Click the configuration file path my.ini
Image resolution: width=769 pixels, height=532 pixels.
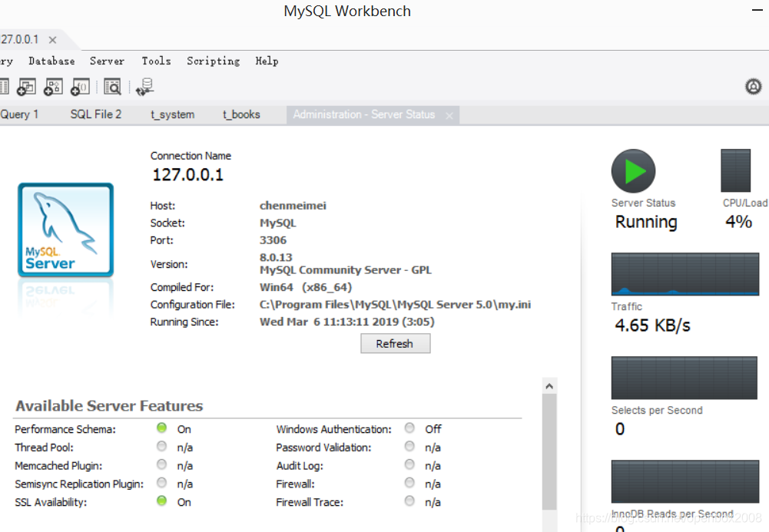pos(395,305)
